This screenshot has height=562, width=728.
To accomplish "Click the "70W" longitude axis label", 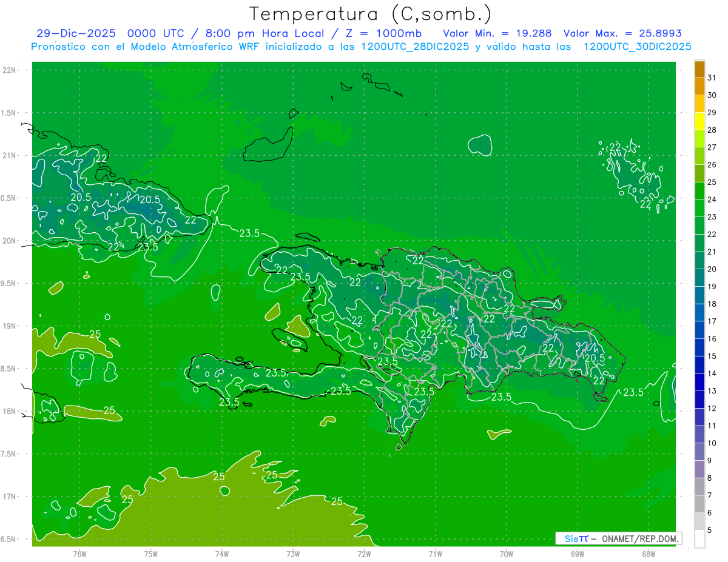I will click(x=507, y=554).
